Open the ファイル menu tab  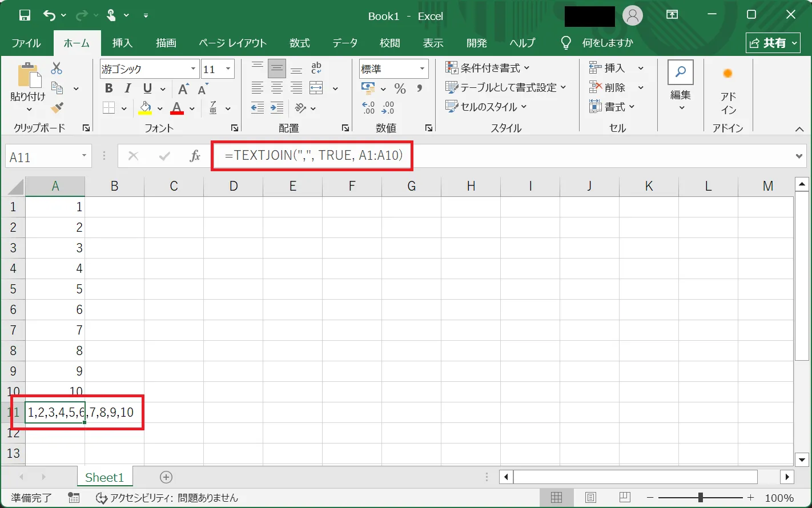[26, 43]
